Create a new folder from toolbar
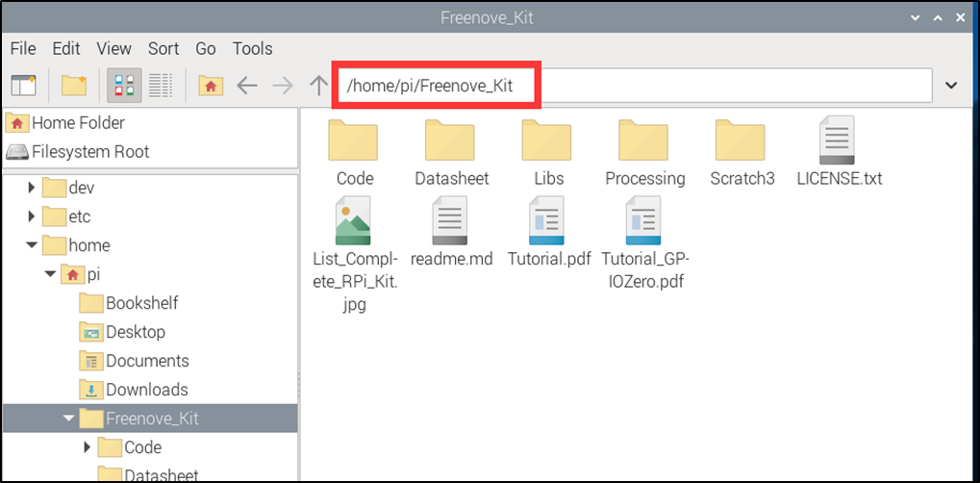 tap(74, 85)
